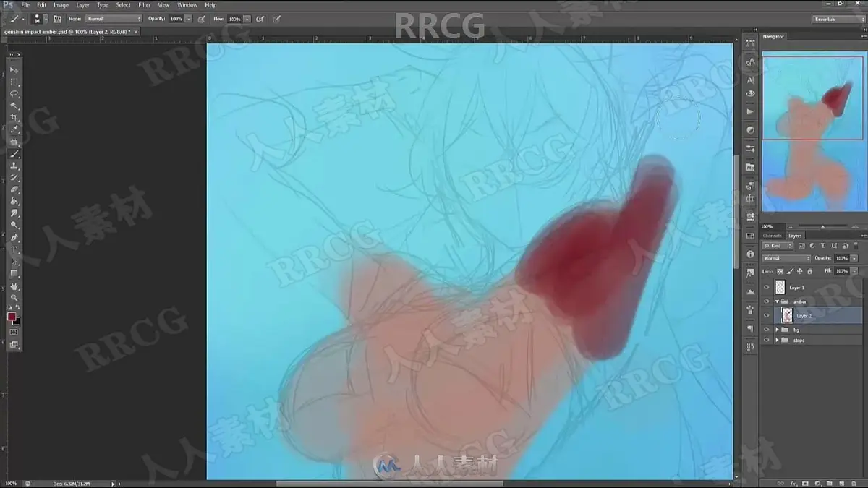Hide Layer 2 with its eye icon
This screenshot has height=488, width=868.
click(x=766, y=315)
